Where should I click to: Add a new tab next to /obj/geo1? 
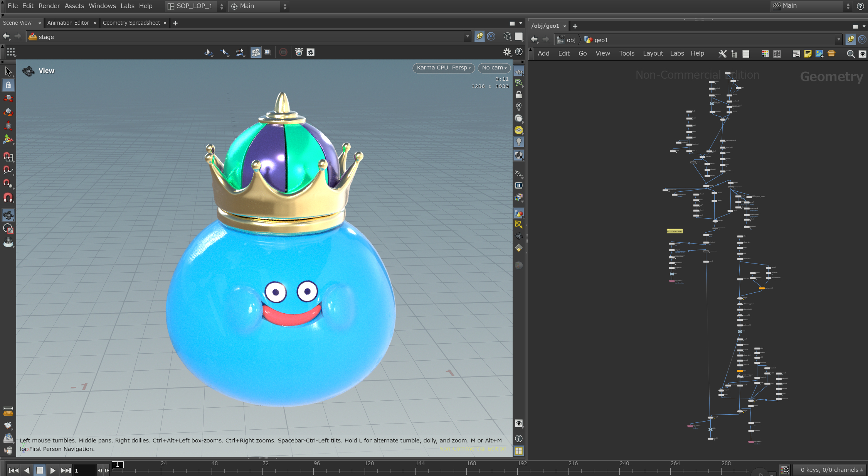click(575, 26)
